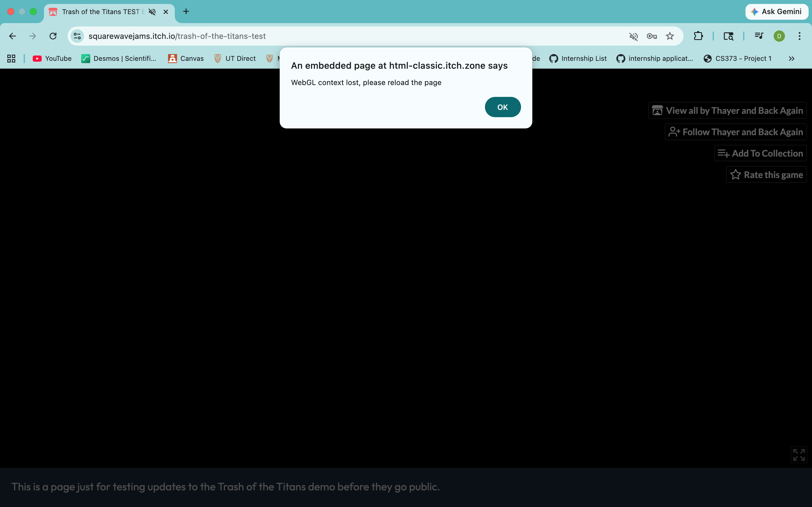Reload the page with the refresh icon

point(53,36)
